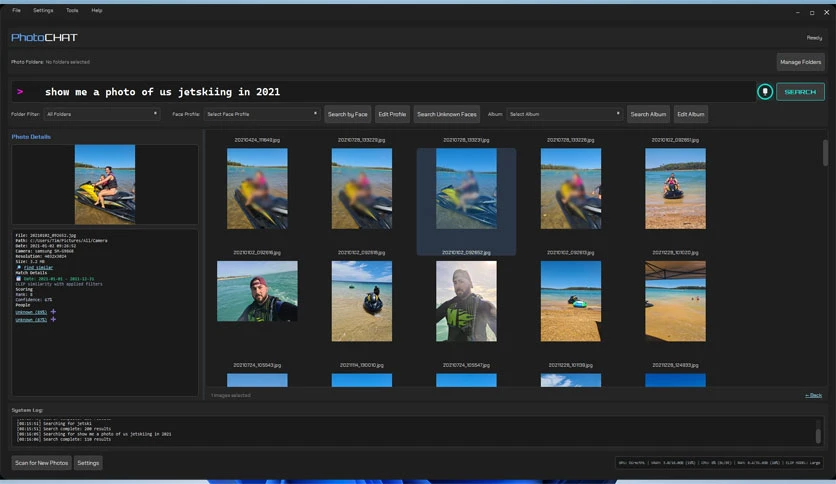
Task: Select thumbnail of jetski facing camera near shore
Action: point(675,189)
